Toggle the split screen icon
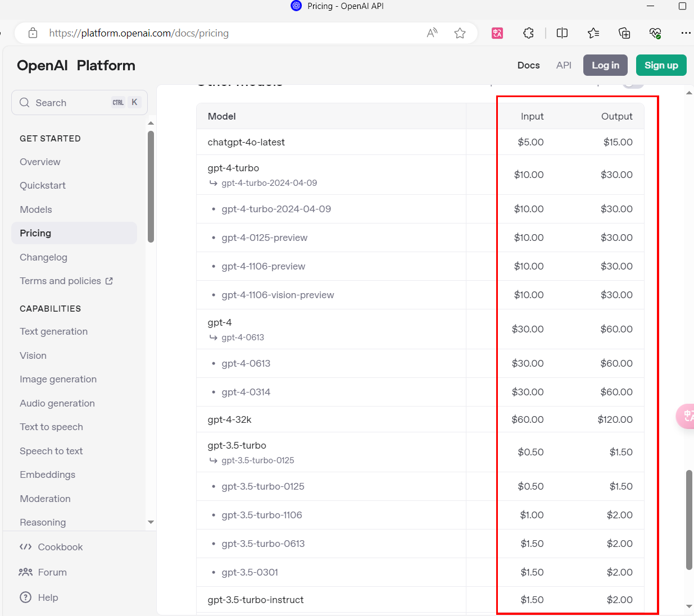This screenshot has width=694, height=616. (x=562, y=33)
